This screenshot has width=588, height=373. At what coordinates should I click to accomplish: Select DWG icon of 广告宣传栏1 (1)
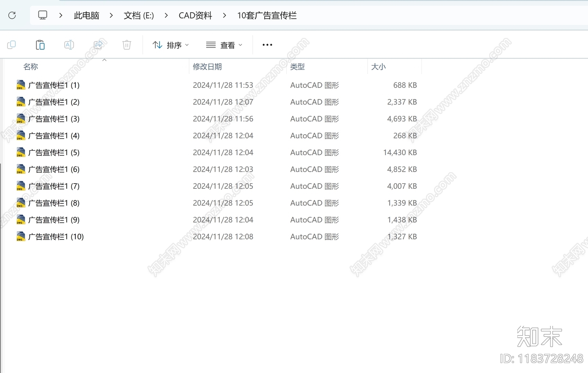[x=21, y=85]
